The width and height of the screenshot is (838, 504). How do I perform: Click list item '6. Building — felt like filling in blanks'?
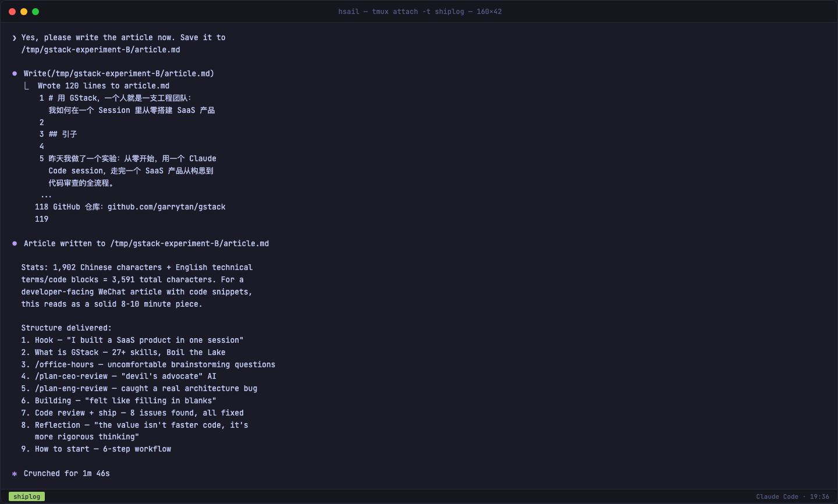[x=119, y=401]
